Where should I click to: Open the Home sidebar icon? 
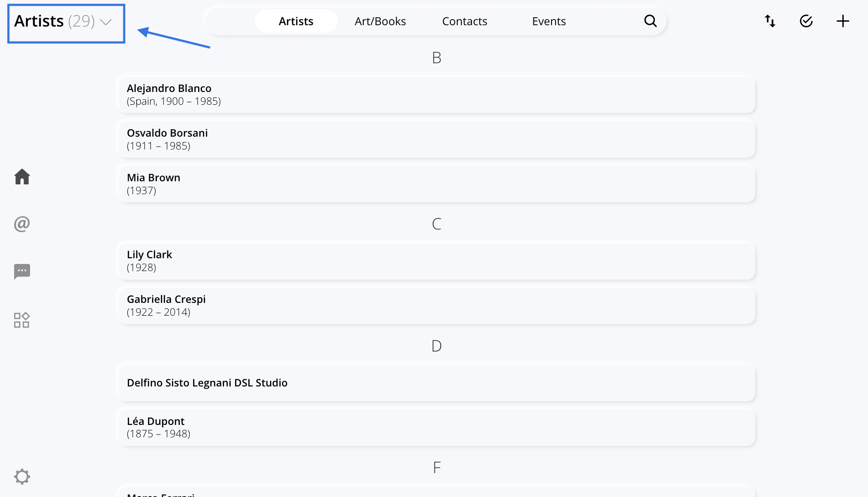click(22, 176)
